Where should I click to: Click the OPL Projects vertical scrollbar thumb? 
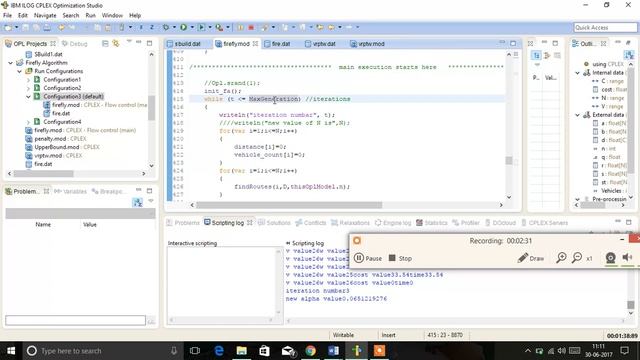coord(151,108)
